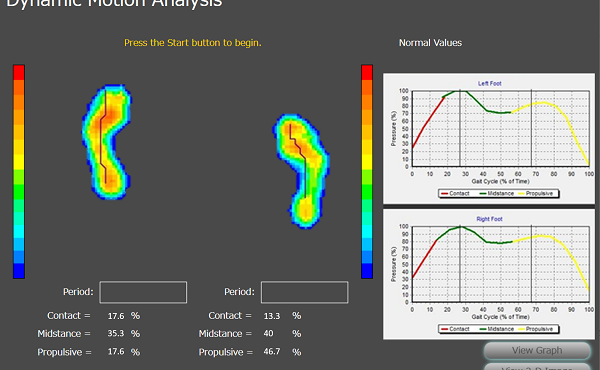Select the left foot pressure heatmap
Viewport: 600px width, 370px height.
(107, 142)
